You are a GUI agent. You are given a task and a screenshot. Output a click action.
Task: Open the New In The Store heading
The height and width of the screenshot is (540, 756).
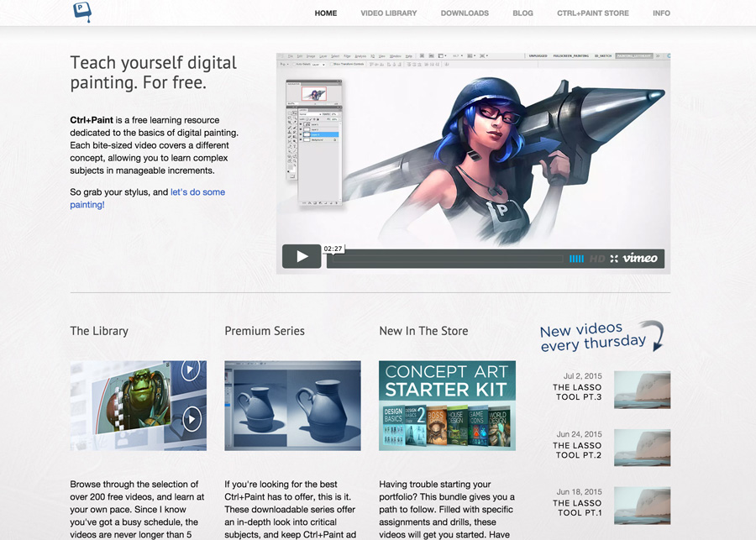(x=424, y=331)
